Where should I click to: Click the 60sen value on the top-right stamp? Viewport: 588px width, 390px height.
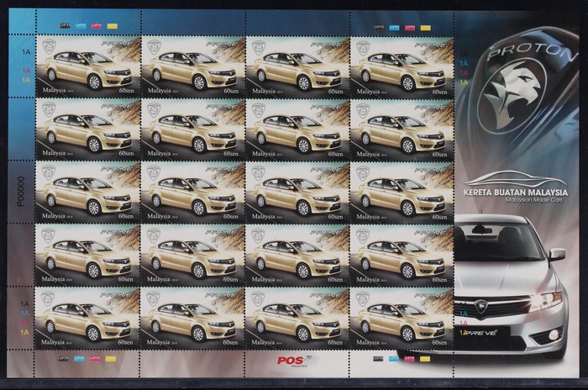pos(443,91)
